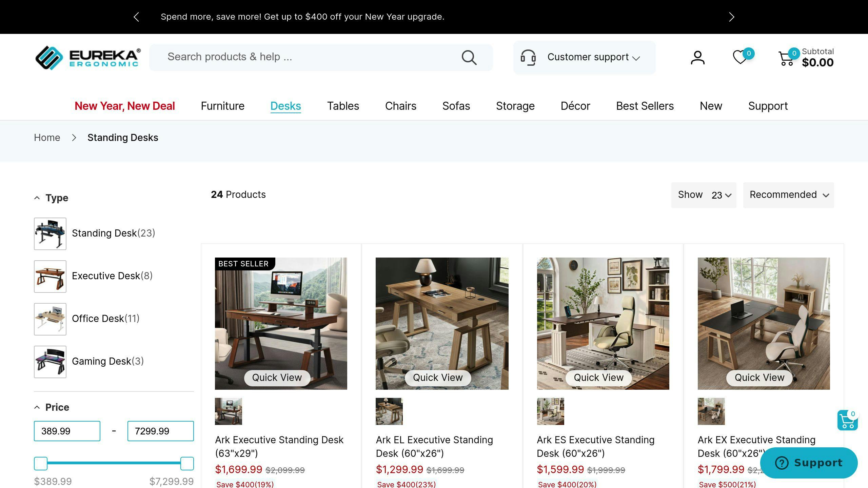Open the Best Sellers menu
This screenshot has width=868, height=488.
click(x=645, y=106)
